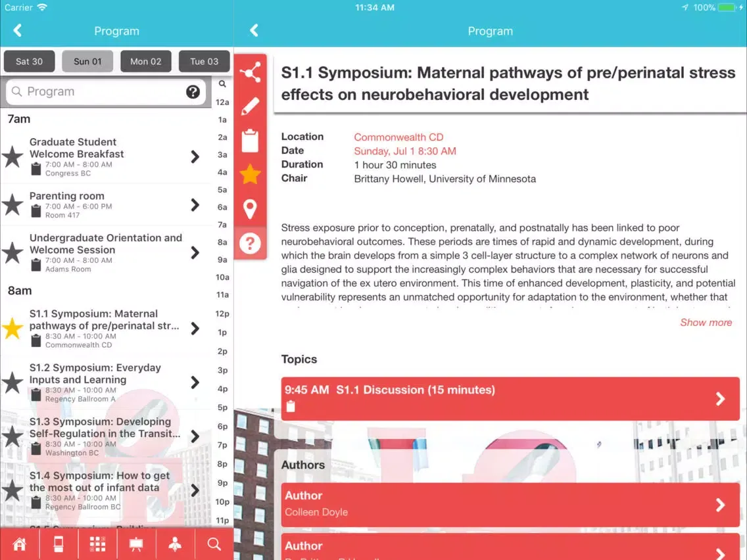Open author Colleen Doyle chevron
747x560 pixels.
[x=720, y=505]
